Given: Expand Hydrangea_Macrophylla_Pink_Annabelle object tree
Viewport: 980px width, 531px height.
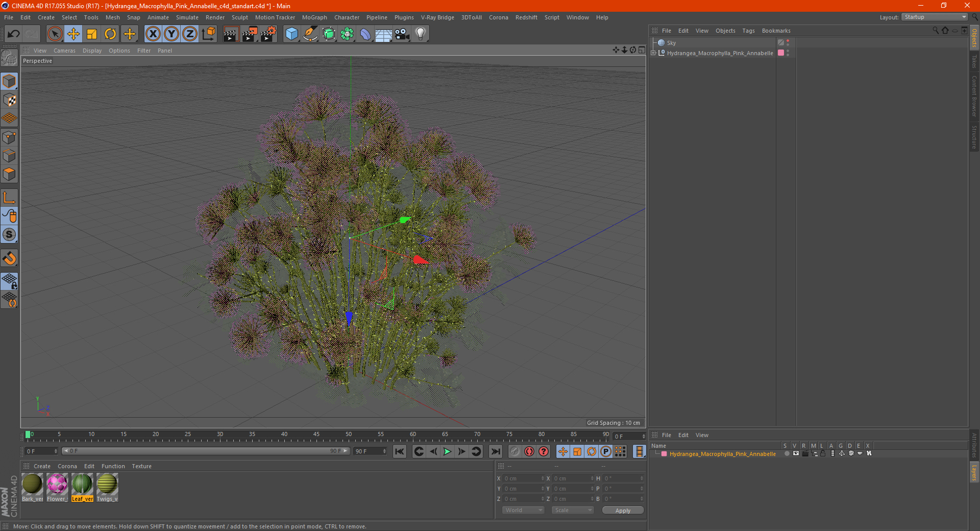Looking at the screenshot, I should point(653,53).
